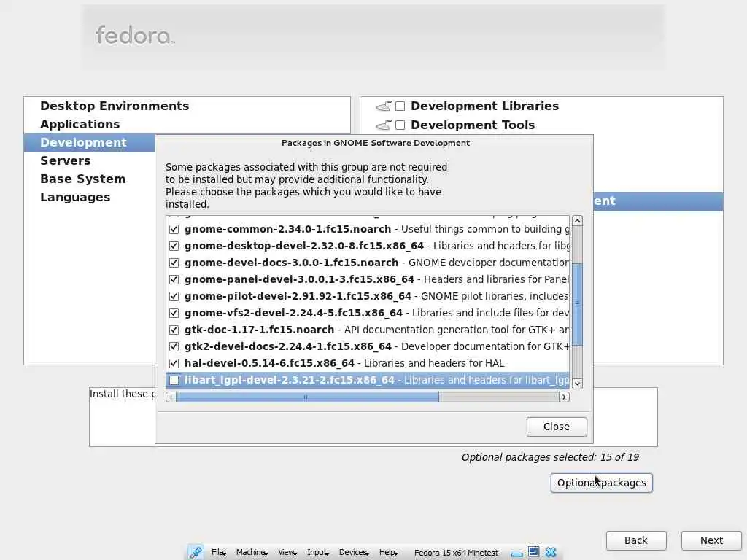Screen dimensions: 747x560
Task: Click Development Tools group label
Action: [473, 125]
